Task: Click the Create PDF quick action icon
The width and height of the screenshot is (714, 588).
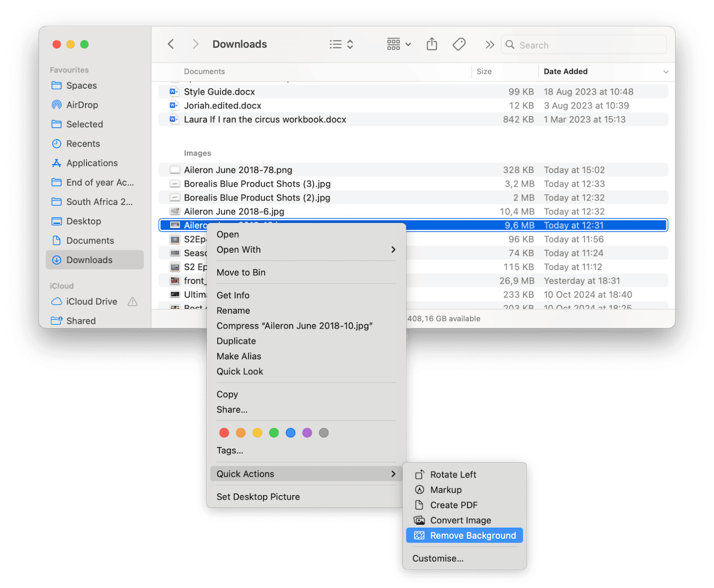Action: tap(421, 505)
